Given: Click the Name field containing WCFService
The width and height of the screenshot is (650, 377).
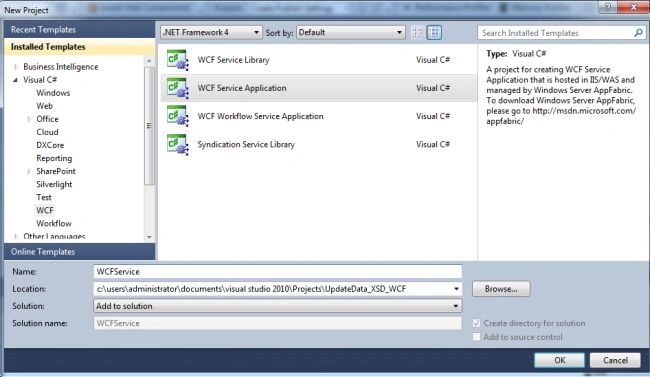Looking at the screenshot, I should click(x=278, y=272).
